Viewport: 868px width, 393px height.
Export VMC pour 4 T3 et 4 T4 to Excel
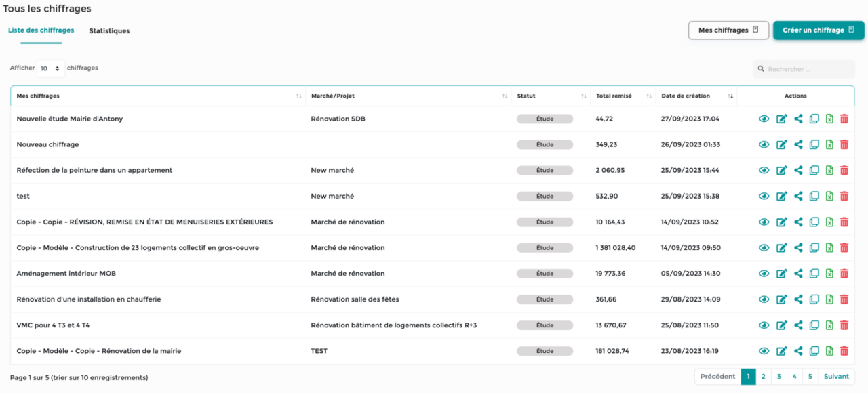pos(829,325)
